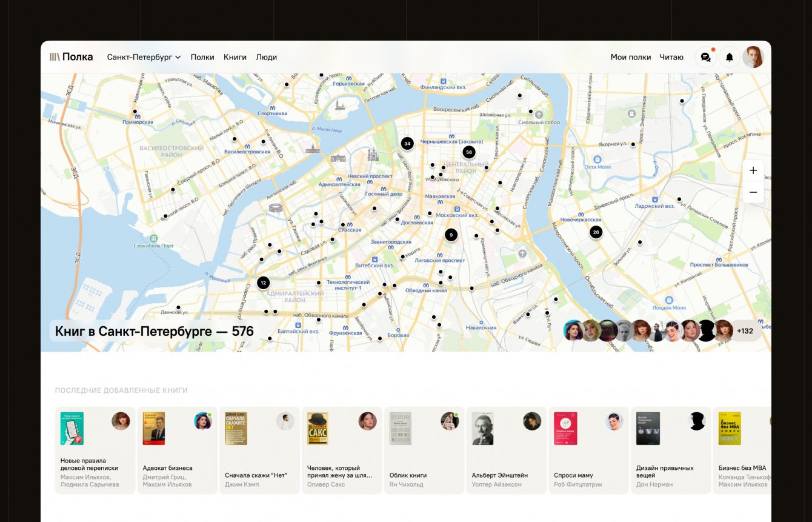The height and width of the screenshot is (522, 812).
Task: Click the Последние добавленные книги heading
Action: 121,390
